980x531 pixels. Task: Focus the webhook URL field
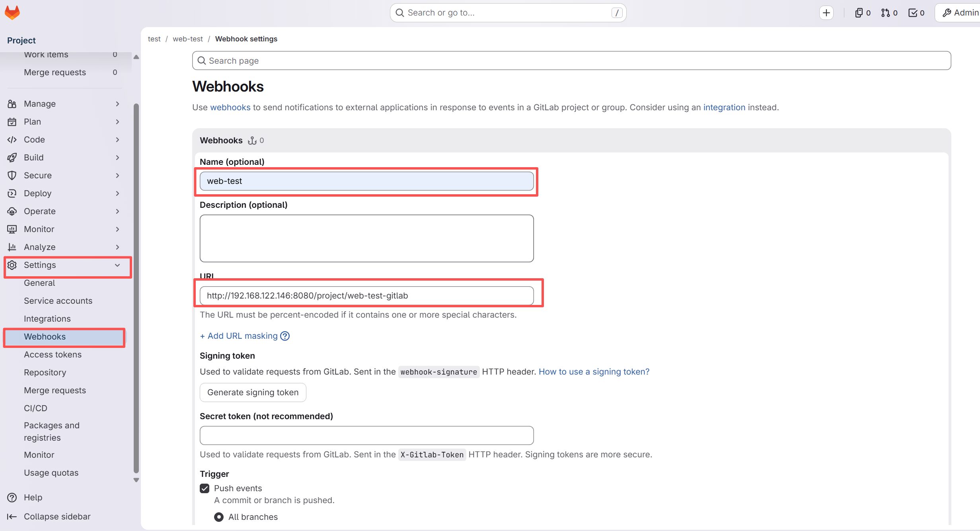[367, 296]
